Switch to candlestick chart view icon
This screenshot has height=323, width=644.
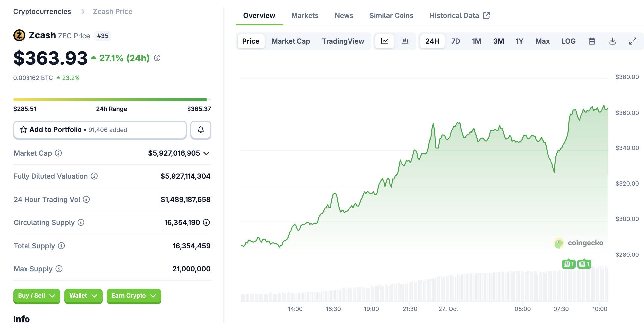[x=405, y=41]
